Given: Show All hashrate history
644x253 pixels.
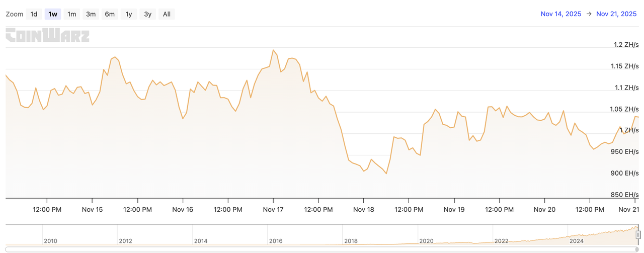Looking at the screenshot, I should pyautogui.click(x=167, y=14).
